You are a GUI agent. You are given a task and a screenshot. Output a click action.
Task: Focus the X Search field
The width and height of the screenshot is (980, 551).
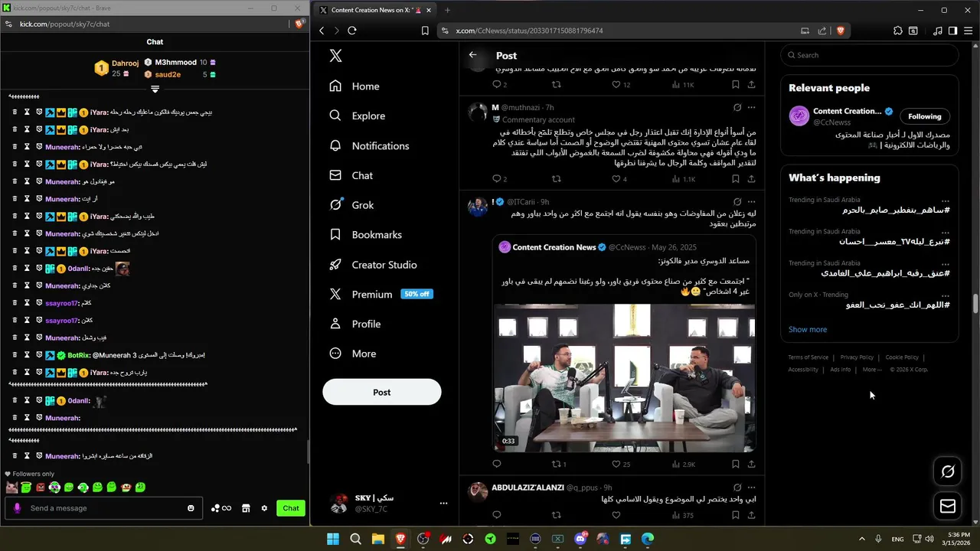click(870, 55)
